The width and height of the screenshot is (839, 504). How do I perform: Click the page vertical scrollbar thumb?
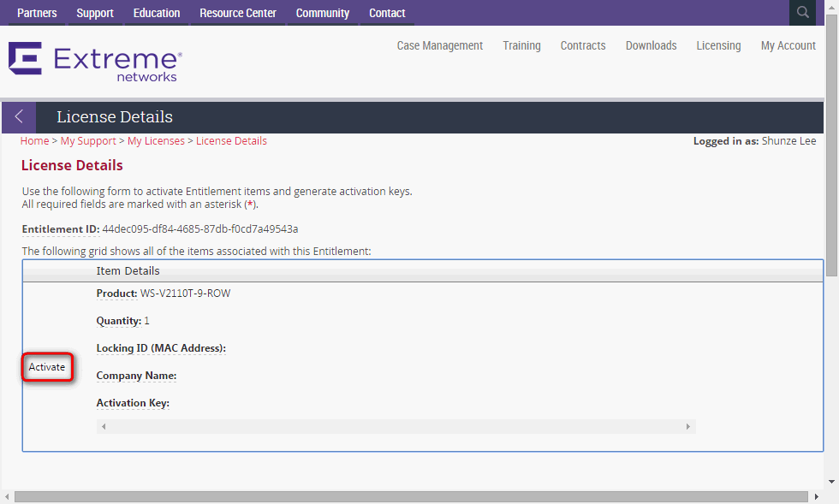tap(831, 145)
